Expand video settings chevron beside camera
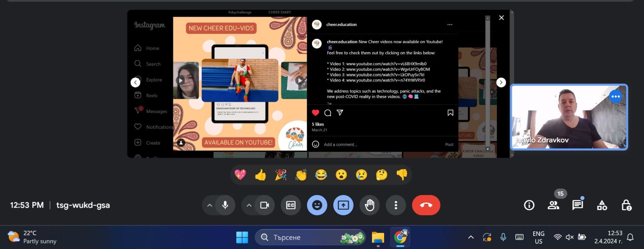The height and width of the screenshot is (249, 644). click(249, 205)
